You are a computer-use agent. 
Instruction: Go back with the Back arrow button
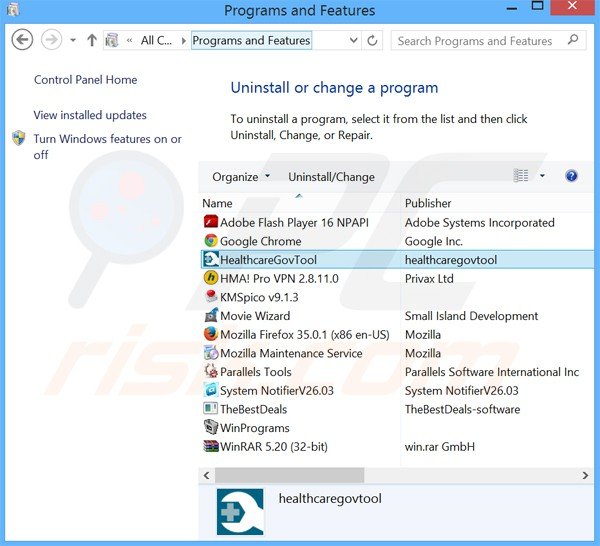click(22, 40)
